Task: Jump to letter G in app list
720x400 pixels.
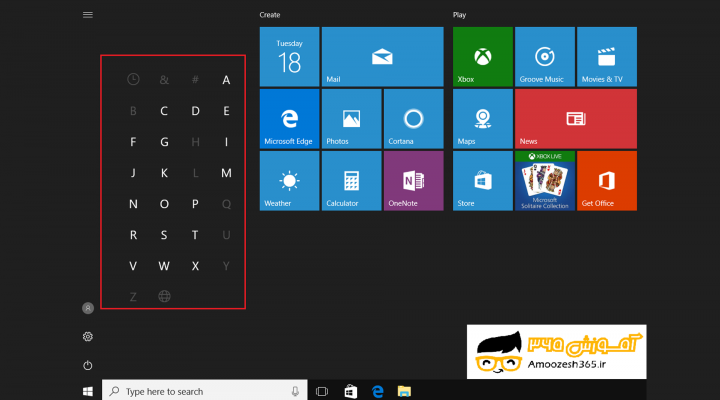Action: click(164, 142)
